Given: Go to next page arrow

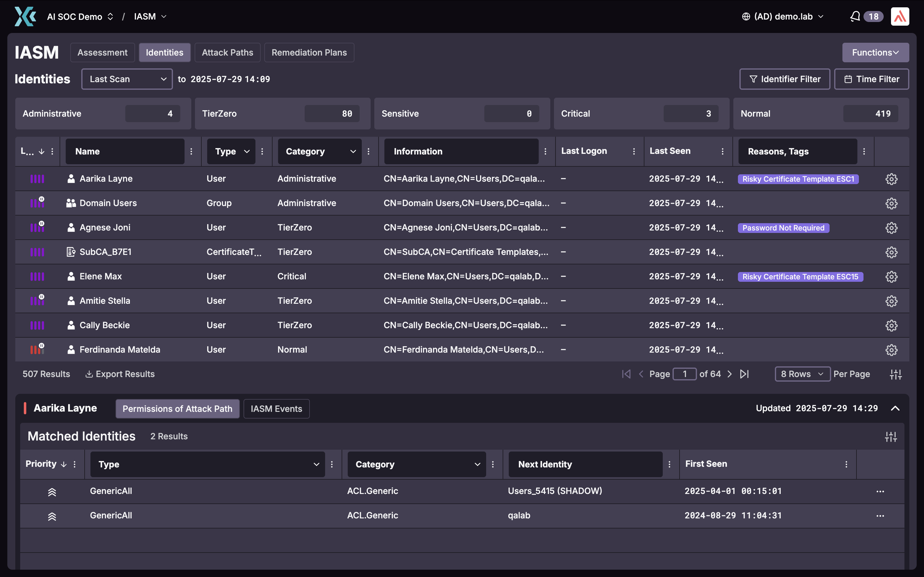Looking at the screenshot, I should pyautogui.click(x=730, y=374).
